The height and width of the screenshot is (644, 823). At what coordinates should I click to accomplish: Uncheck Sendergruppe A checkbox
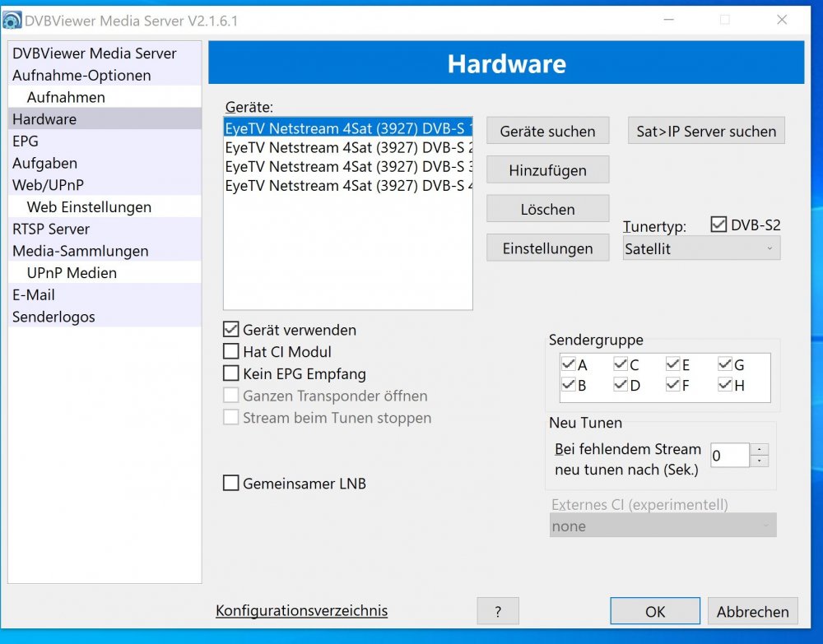(x=569, y=364)
